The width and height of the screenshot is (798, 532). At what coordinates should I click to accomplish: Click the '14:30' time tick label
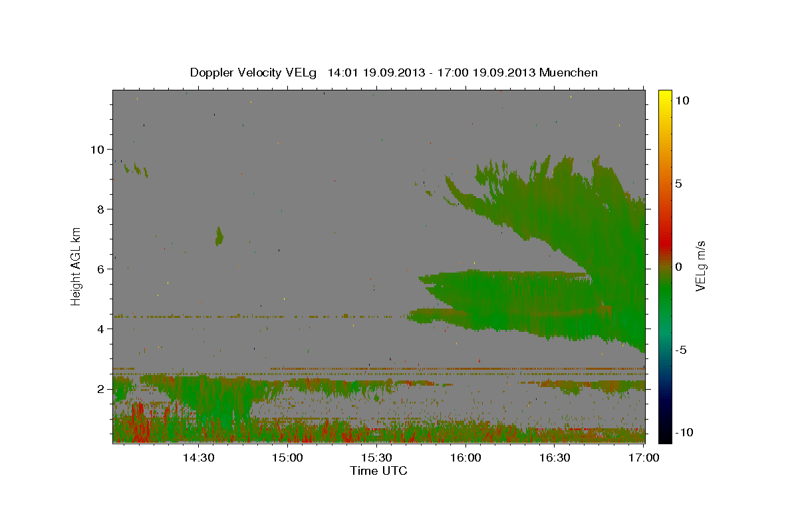coord(198,458)
